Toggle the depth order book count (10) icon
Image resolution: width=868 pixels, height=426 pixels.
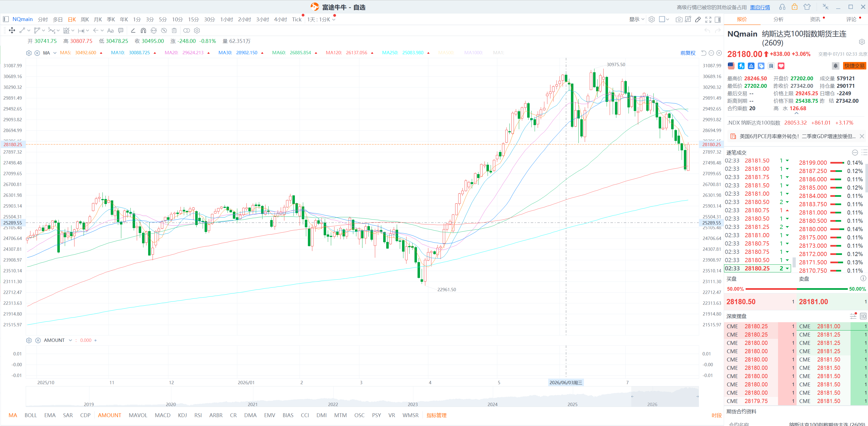863,316
